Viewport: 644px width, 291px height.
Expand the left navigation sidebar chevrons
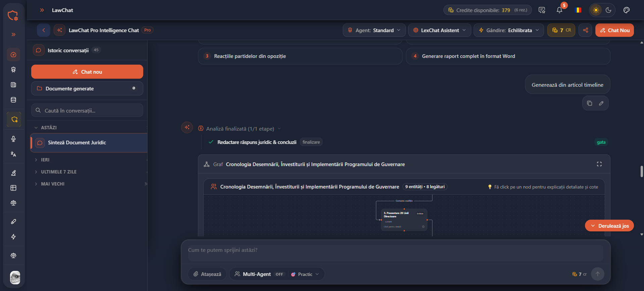tap(13, 34)
